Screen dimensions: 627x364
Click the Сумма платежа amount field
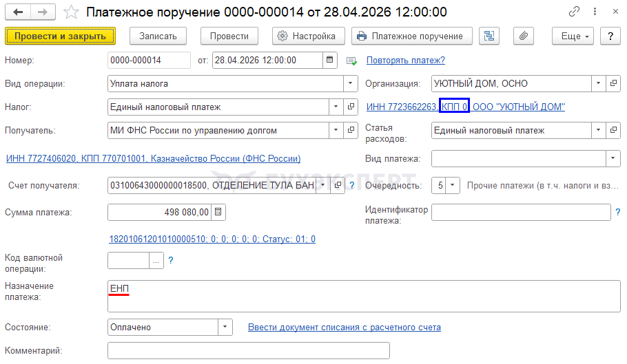coord(160,212)
